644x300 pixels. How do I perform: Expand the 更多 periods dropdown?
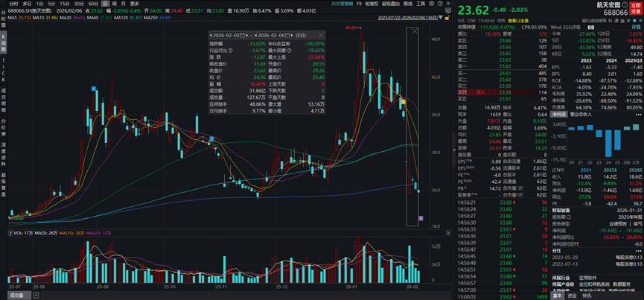pyautogui.click(x=135, y=4)
